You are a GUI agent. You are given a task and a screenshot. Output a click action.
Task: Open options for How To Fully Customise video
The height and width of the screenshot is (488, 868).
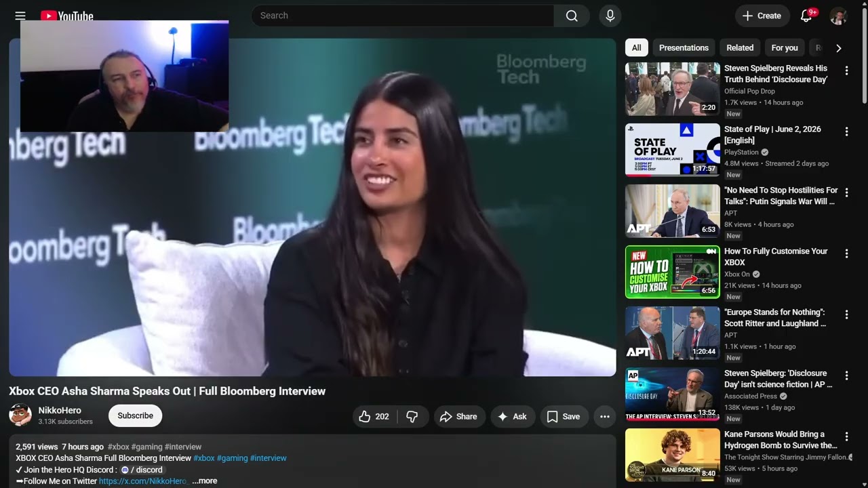846,253
